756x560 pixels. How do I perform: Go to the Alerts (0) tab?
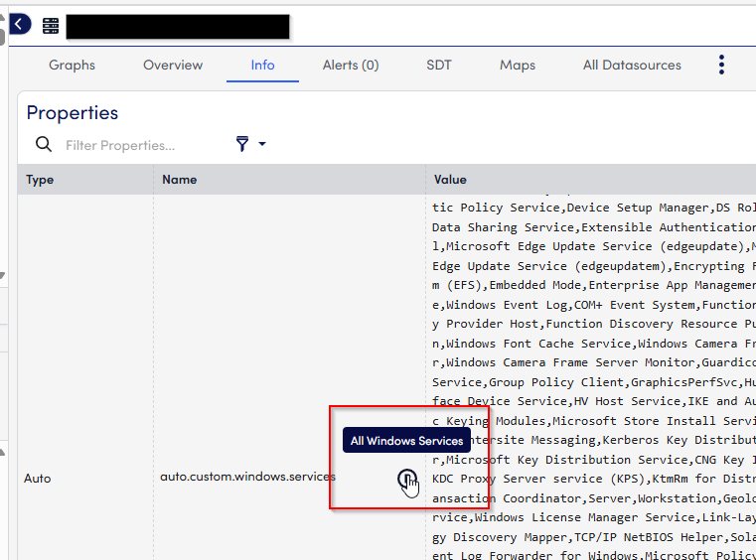[x=351, y=66]
